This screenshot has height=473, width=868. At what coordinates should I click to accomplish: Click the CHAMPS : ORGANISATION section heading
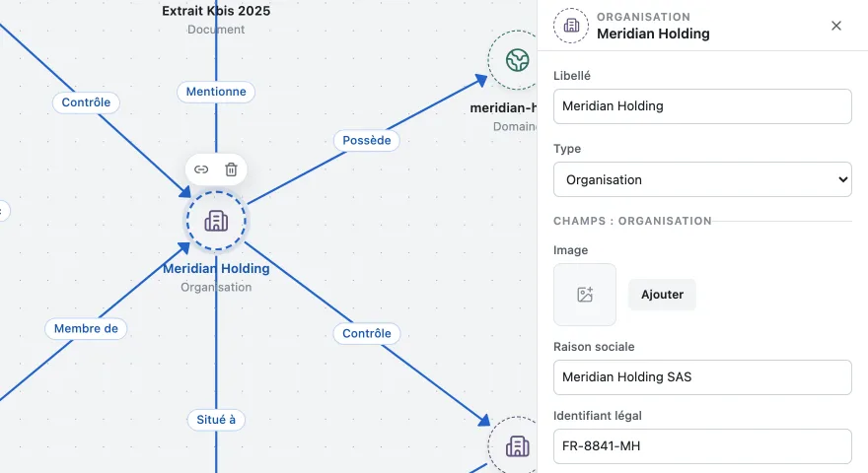click(x=632, y=221)
